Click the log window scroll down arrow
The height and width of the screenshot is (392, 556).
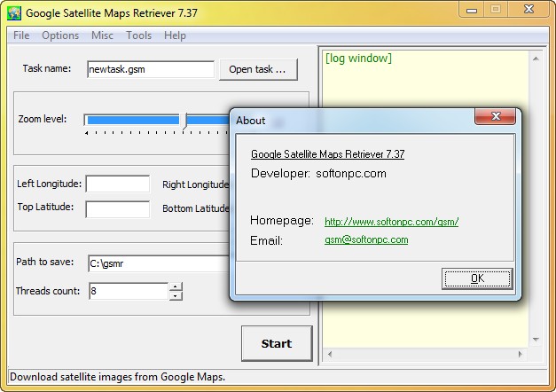[536, 340]
